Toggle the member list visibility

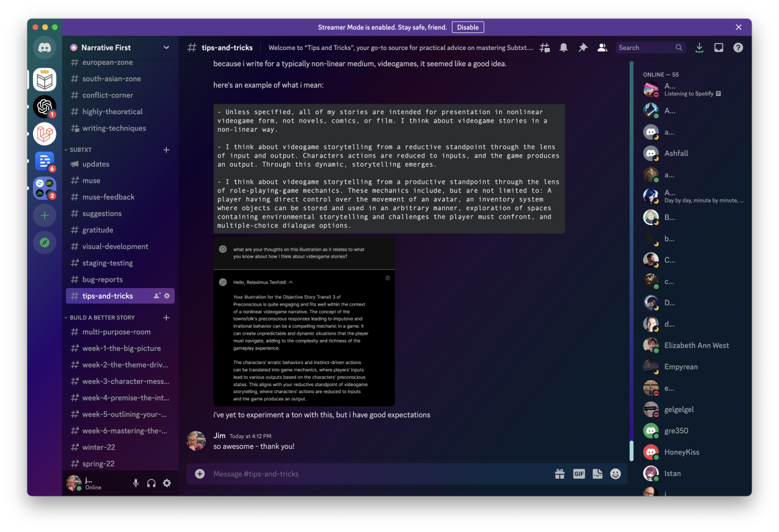click(x=602, y=47)
